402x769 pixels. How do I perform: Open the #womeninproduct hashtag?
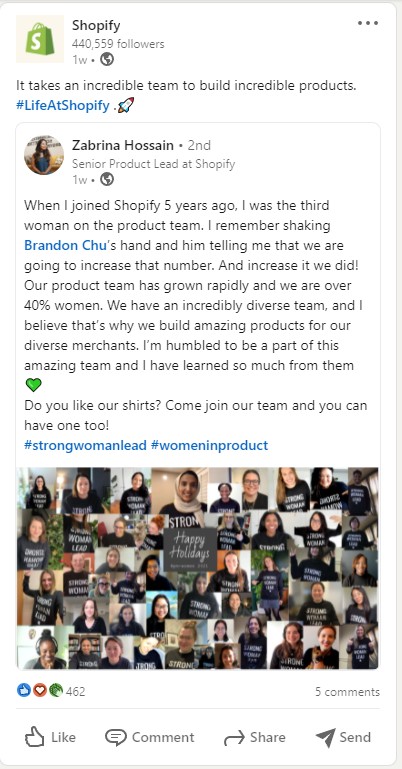click(x=209, y=445)
